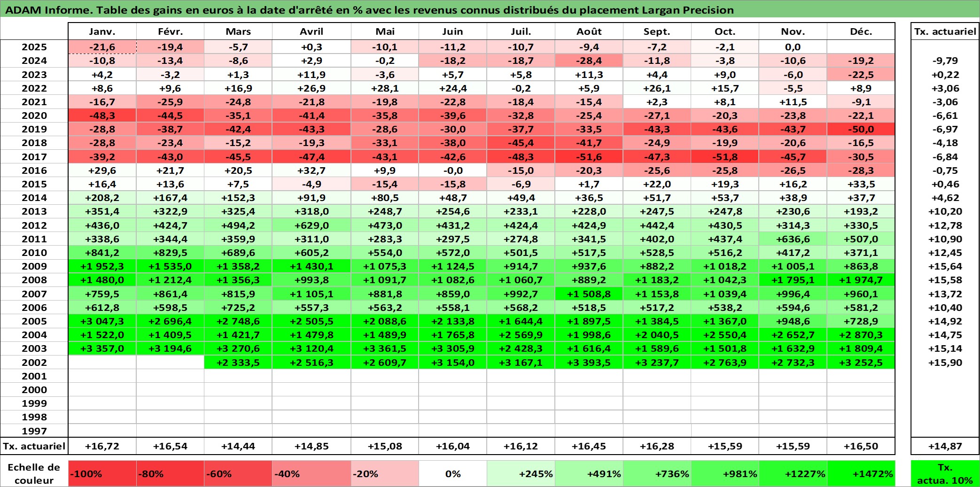Viewport: 980px width, 487px height.
Task: Select the +2 333,5 cell in 2002
Action: [238, 363]
